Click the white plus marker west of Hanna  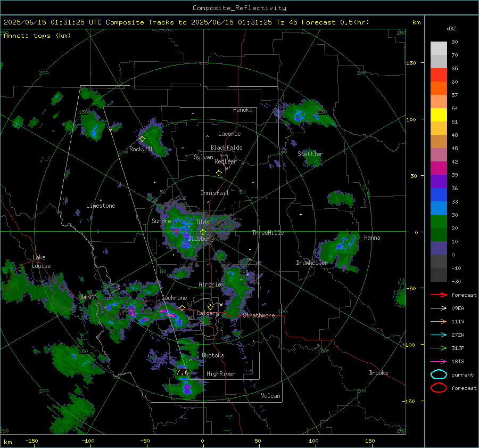click(x=301, y=214)
